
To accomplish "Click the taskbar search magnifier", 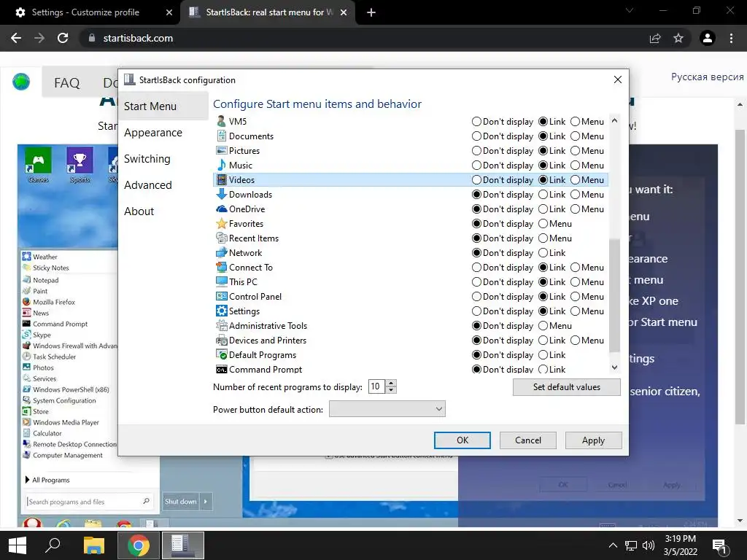I will click(53, 545).
